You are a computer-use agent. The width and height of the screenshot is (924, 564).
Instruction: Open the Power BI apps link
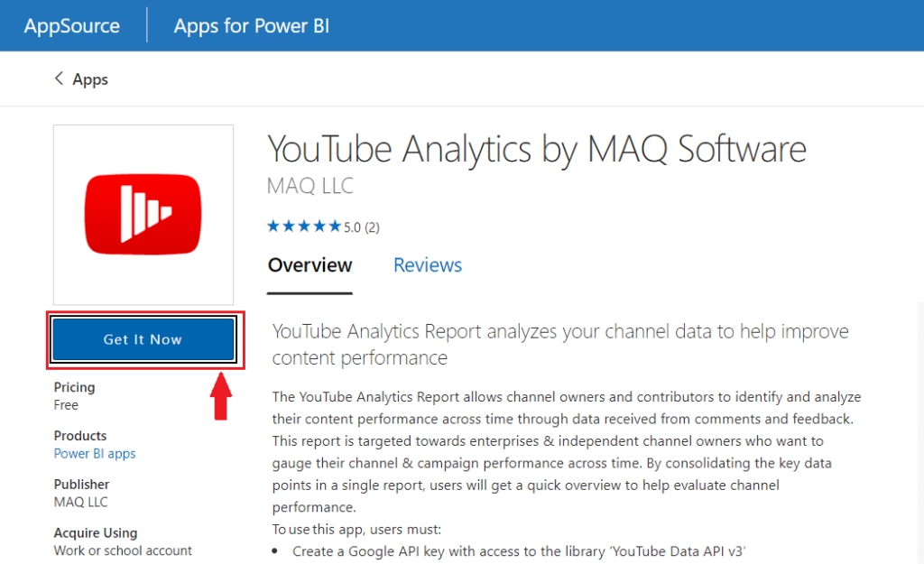(95, 454)
